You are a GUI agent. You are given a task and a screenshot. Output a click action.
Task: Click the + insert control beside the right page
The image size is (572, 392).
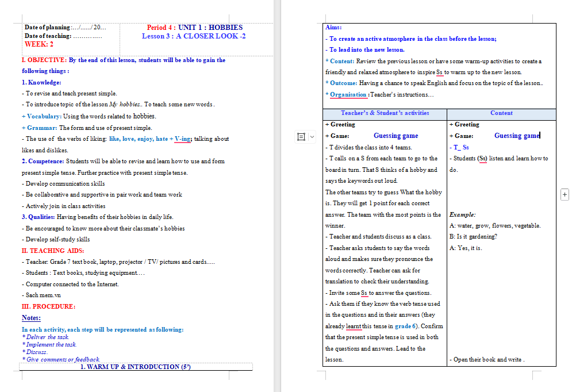point(565,194)
